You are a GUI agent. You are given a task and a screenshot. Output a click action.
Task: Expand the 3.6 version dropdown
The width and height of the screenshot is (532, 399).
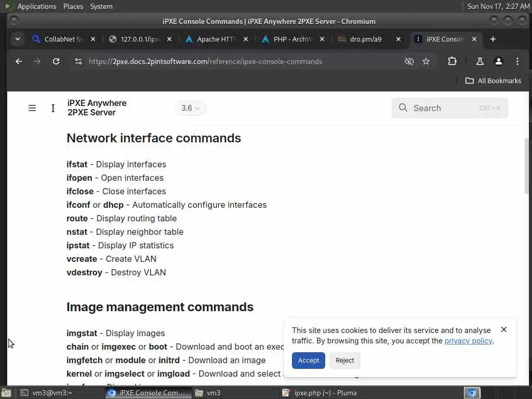pos(190,108)
